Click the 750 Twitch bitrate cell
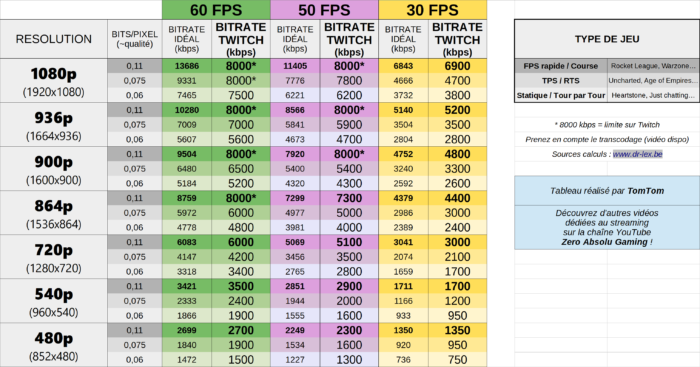The width and height of the screenshot is (700, 367). click(458, 359)
